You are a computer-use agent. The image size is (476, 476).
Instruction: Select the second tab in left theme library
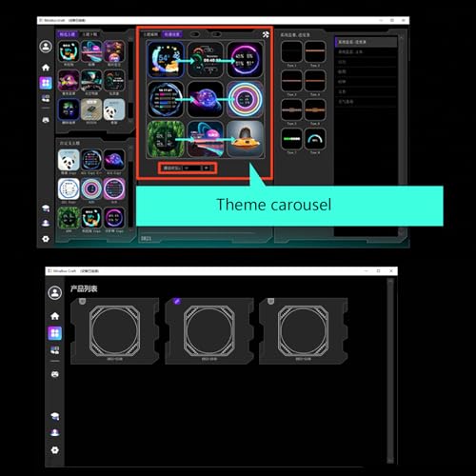coord(90,34)
